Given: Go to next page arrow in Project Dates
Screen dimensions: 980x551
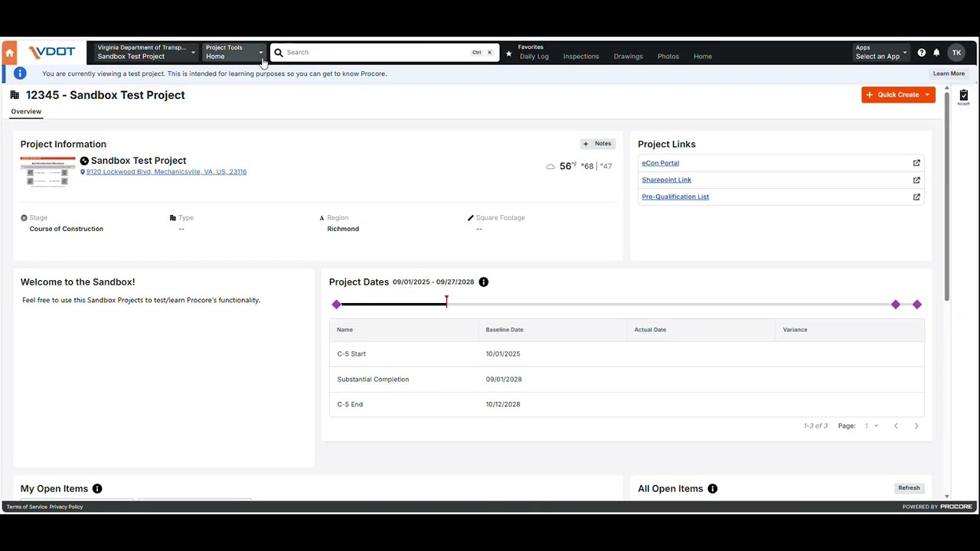Looking at the screenshot, I should point(916,425).
